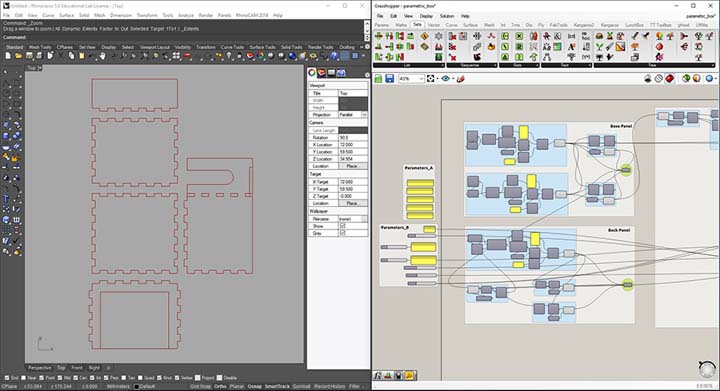Image resolution: width=720 pixels, height=391 pixels.
Task: Switch to the Curve Tools toolbar tab in Rhino
Action: pos(232,47)
